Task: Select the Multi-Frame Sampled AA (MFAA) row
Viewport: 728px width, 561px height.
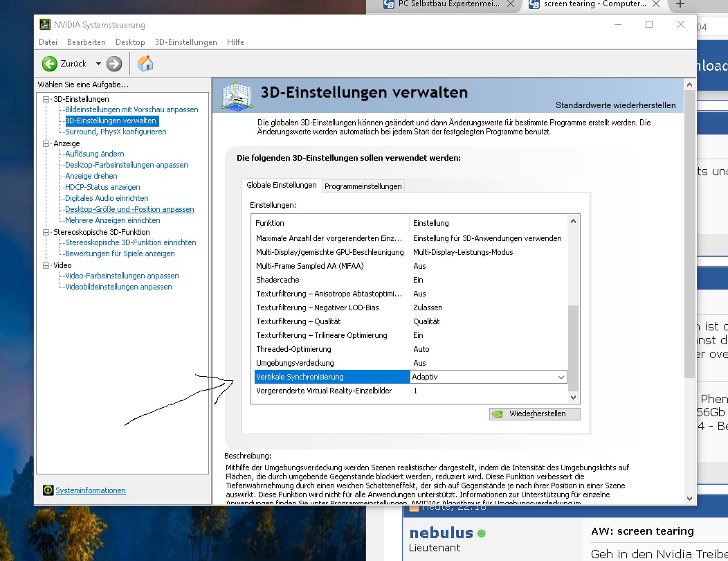Action: (410, 267)
